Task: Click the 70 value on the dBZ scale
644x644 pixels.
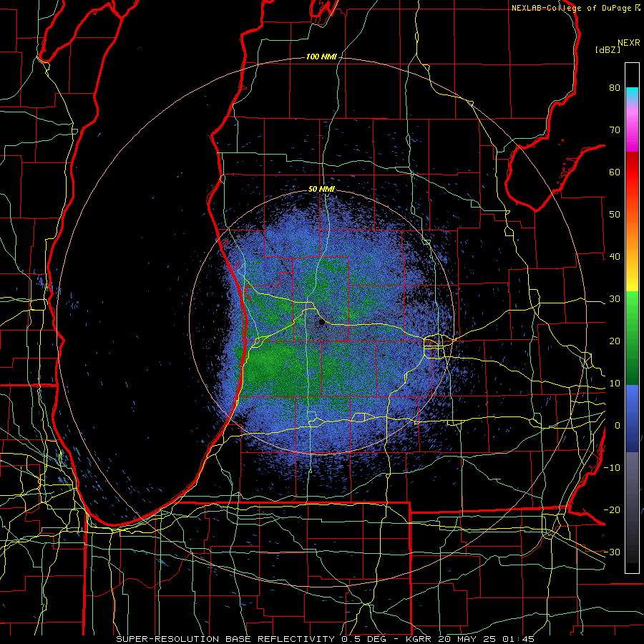Action: (x=615, y=130)
